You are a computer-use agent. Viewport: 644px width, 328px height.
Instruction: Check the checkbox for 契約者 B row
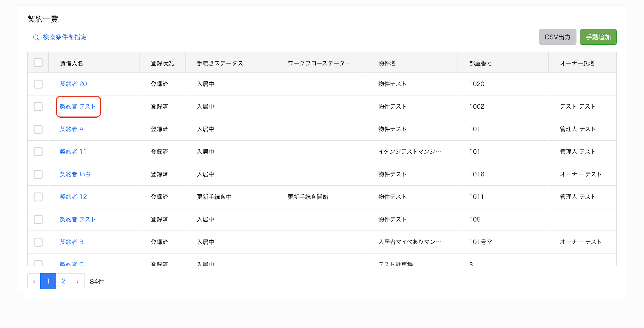click(x=38, y=242)
